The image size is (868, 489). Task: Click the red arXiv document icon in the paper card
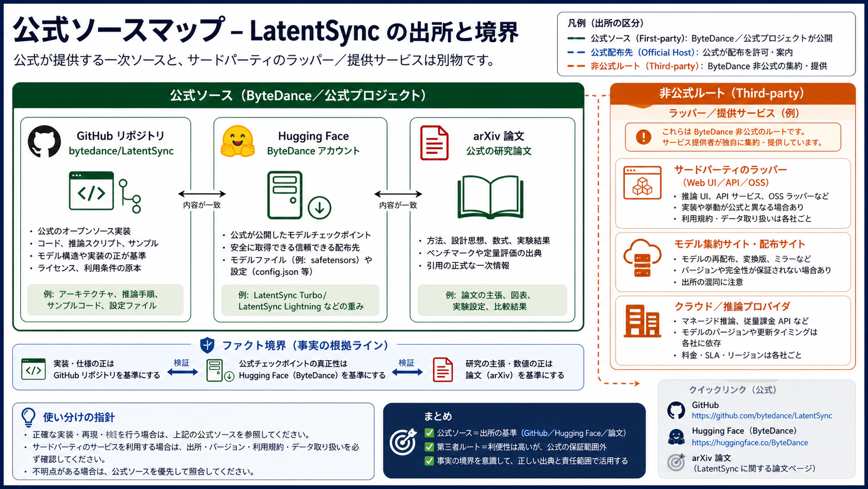coord(434,142)
